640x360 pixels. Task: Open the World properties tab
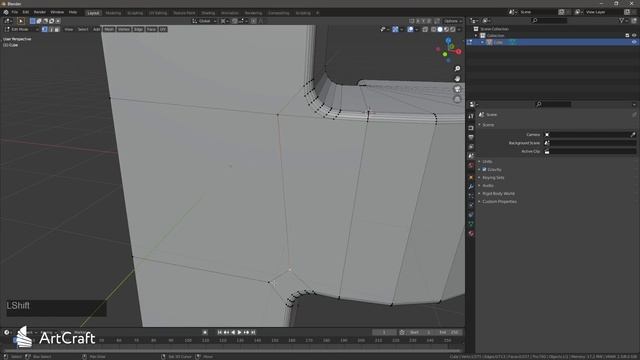(x=471, y=165)
